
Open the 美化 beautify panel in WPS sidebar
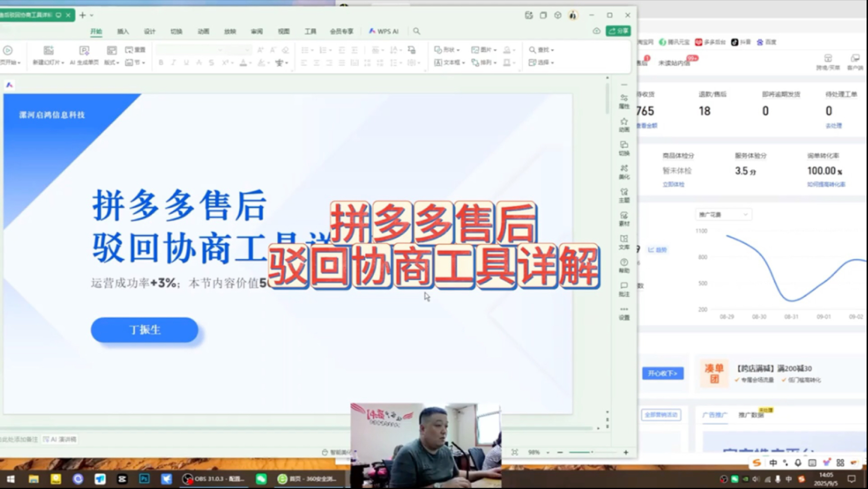pyautogui.click(x=624, y=171)
